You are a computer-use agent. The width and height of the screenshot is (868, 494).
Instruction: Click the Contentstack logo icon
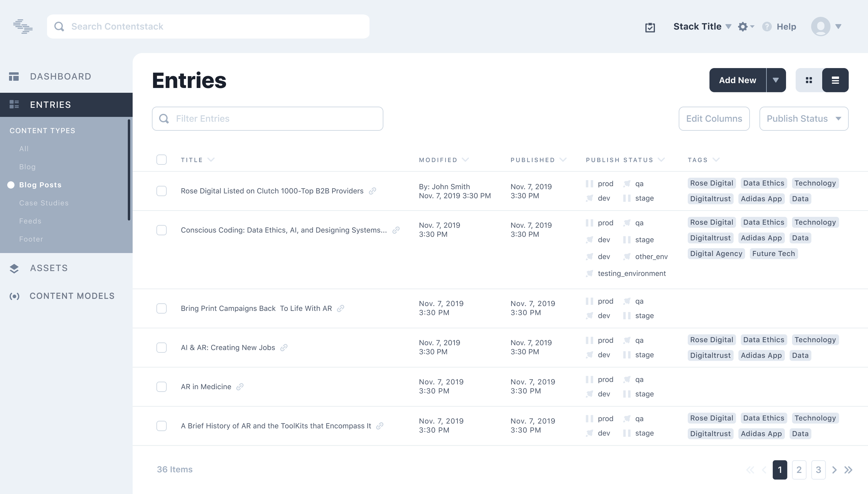pyautogui.click(x=23, y=26)
